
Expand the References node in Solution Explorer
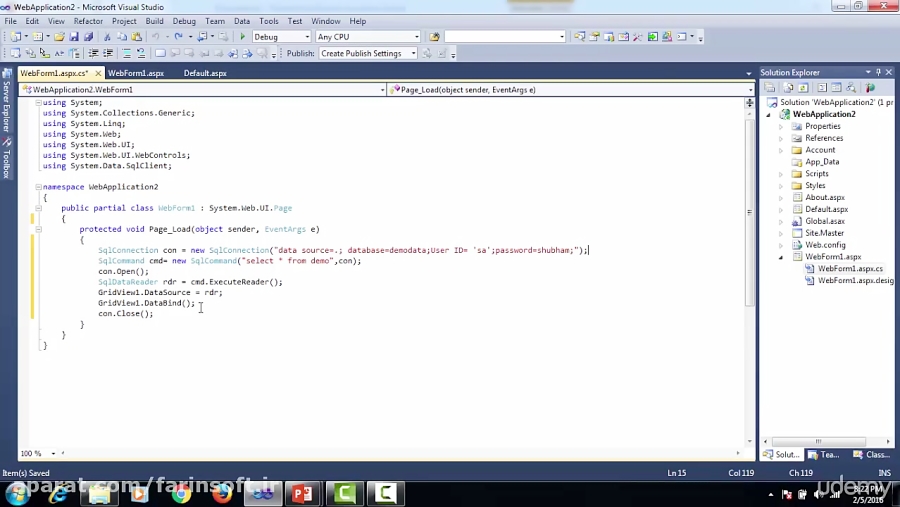[x=781, y=139]
